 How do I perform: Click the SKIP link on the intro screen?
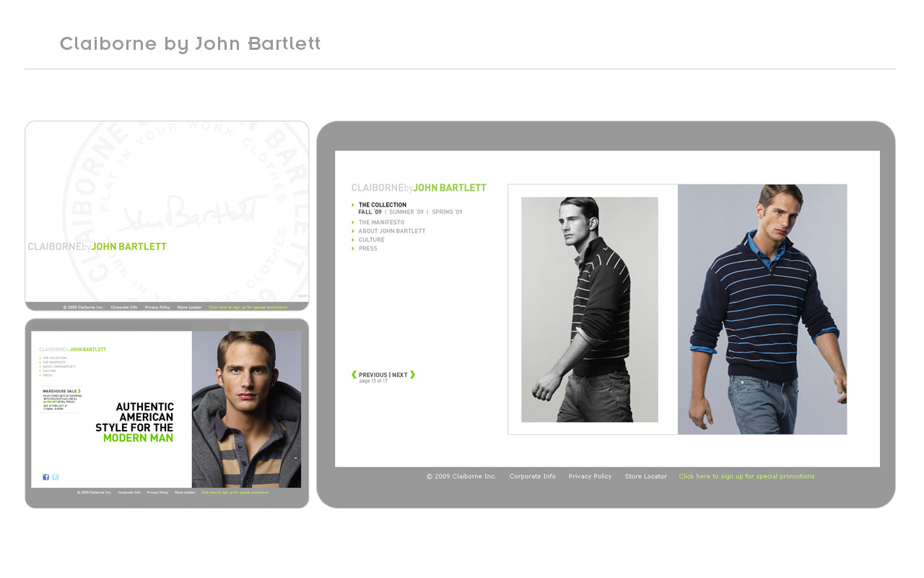[x=302, y=296]
